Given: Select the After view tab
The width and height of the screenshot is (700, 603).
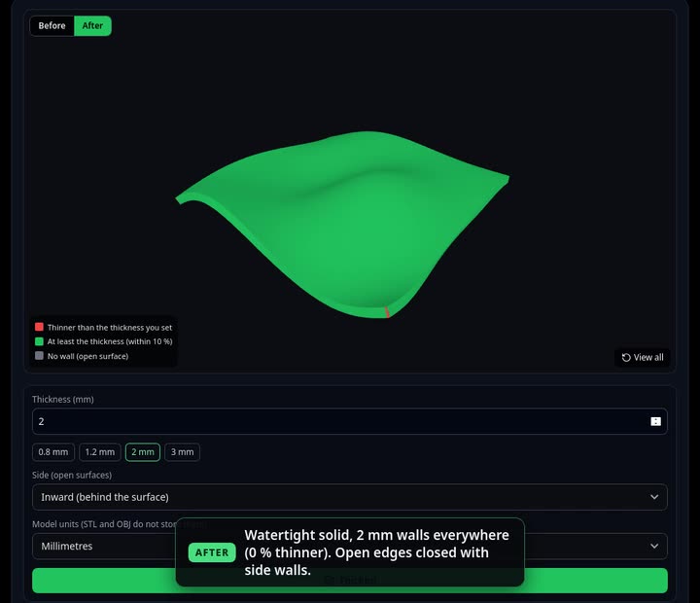Looking at the screenshot, I should tap(92, 26).
